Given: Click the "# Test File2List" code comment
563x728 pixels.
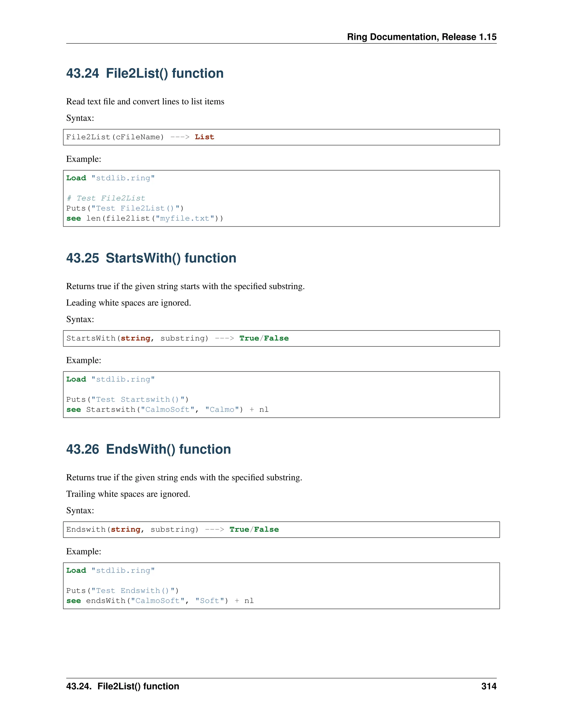Looking at the screenshot, I should tap(106, 198).
